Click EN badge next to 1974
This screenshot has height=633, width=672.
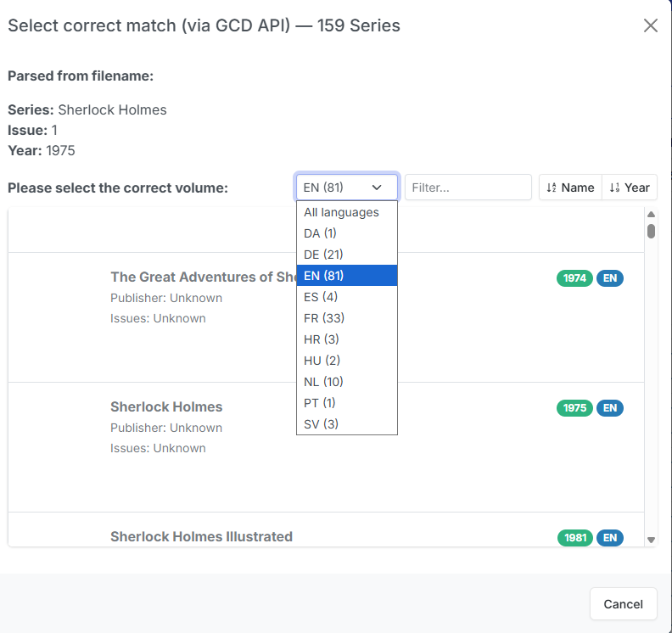[610, 278]
